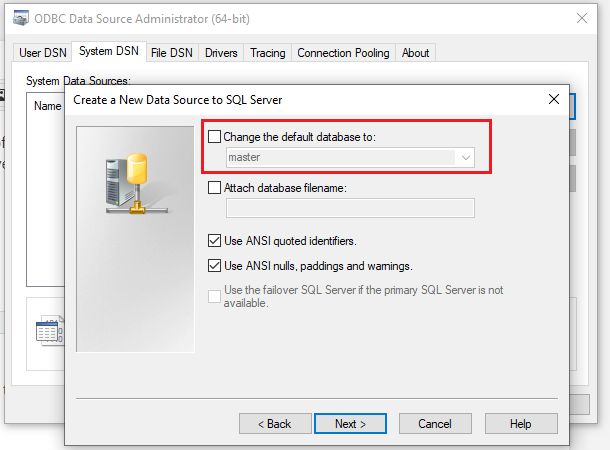Open the Connection Pooling tab
Screen dimensions: 610x450
tap(343, 53)
